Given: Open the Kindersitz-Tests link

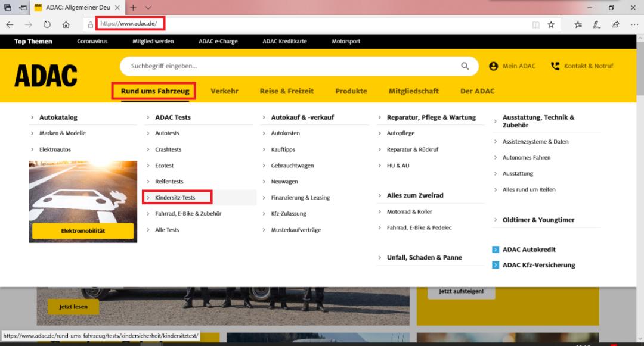Looking at the screenshot, I should [175, 198].
